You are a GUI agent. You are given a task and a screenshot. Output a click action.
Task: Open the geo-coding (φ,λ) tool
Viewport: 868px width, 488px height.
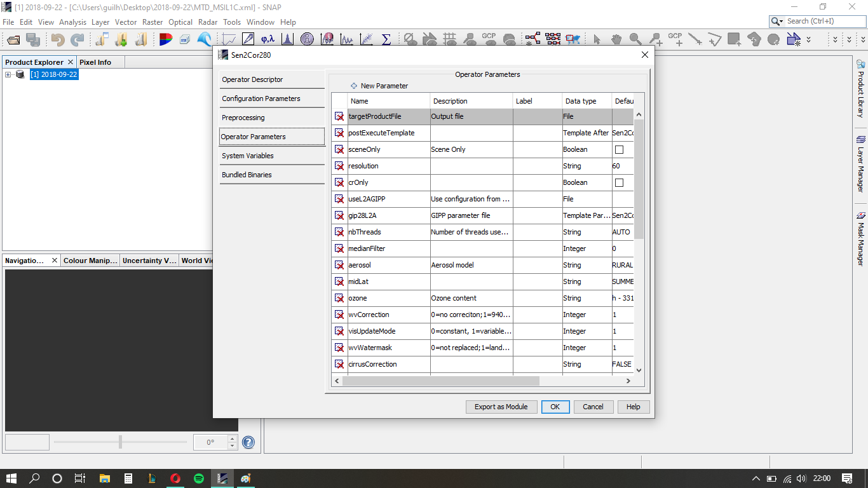[x=268, y=39]
